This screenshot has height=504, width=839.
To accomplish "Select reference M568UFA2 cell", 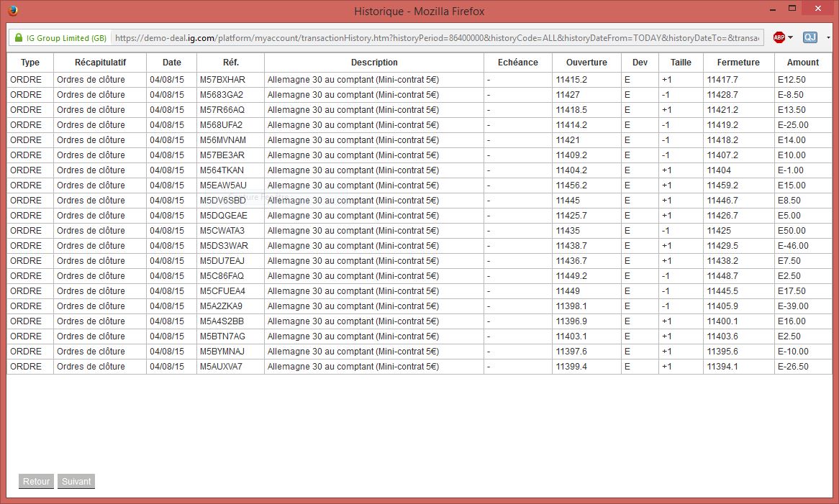I will pyautogui.click(x=231, y=125).
